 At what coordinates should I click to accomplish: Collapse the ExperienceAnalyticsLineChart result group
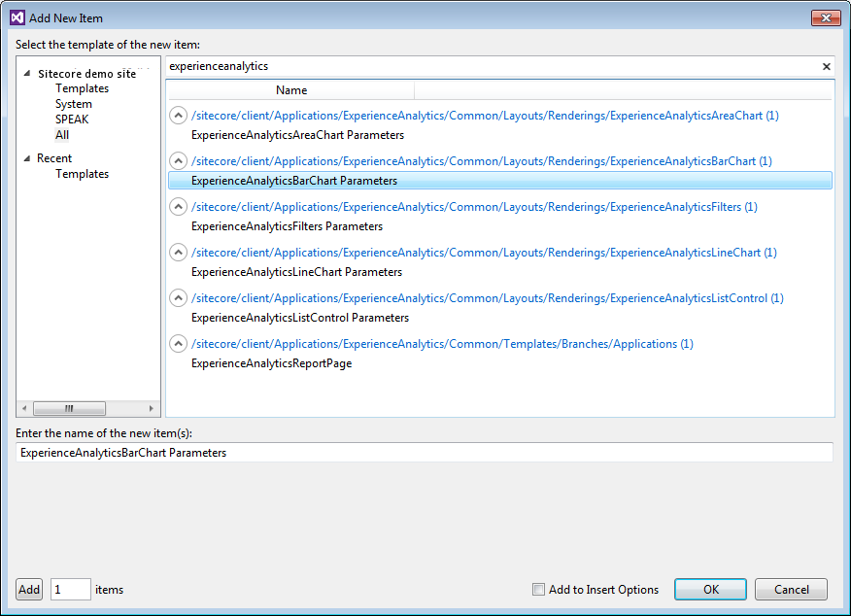(178, 252)
